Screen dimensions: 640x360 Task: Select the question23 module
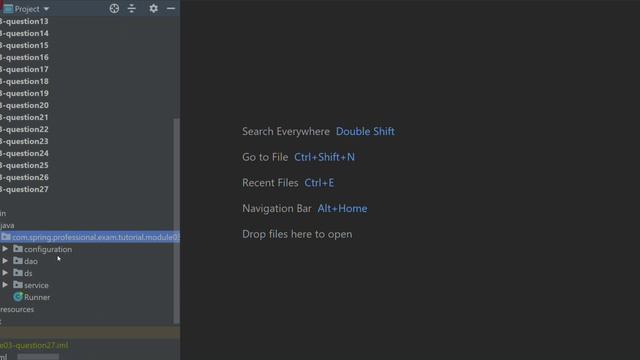pos(24,141)
